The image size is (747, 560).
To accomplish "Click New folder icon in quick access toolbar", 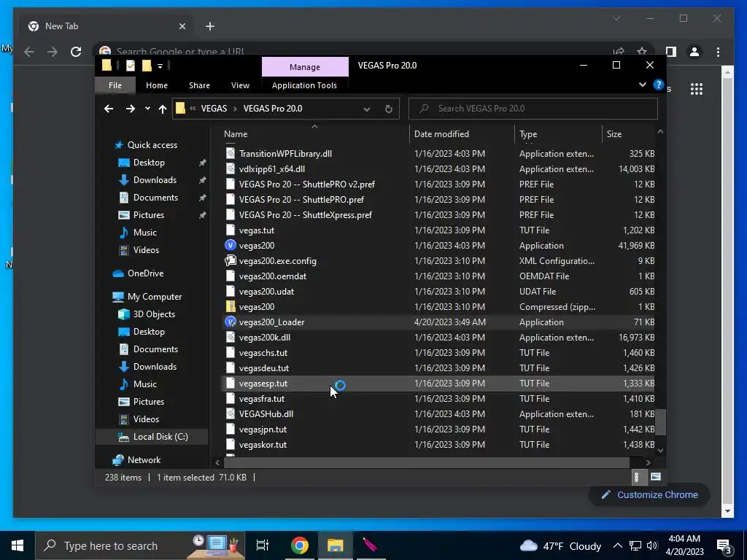I will tap(147, 65).
